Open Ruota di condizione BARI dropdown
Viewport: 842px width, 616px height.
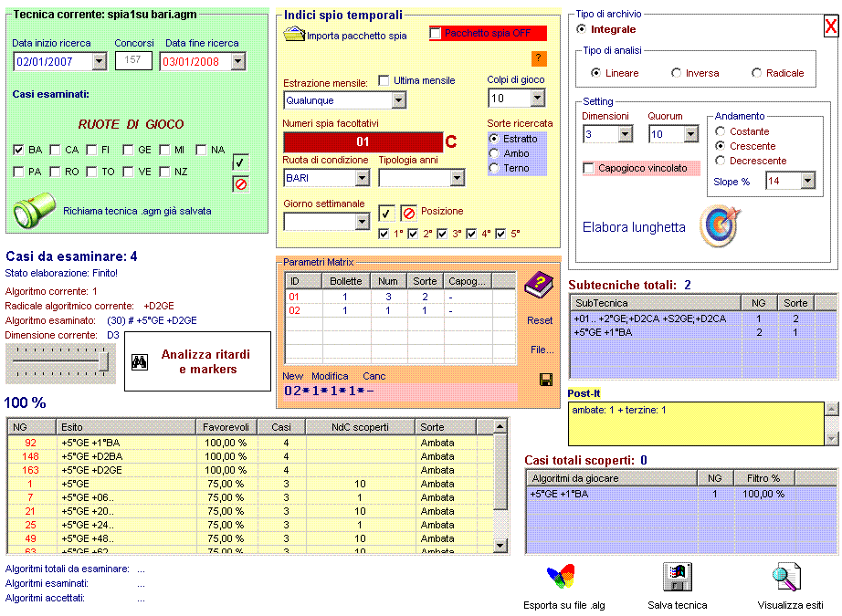(x=363, y=178)
